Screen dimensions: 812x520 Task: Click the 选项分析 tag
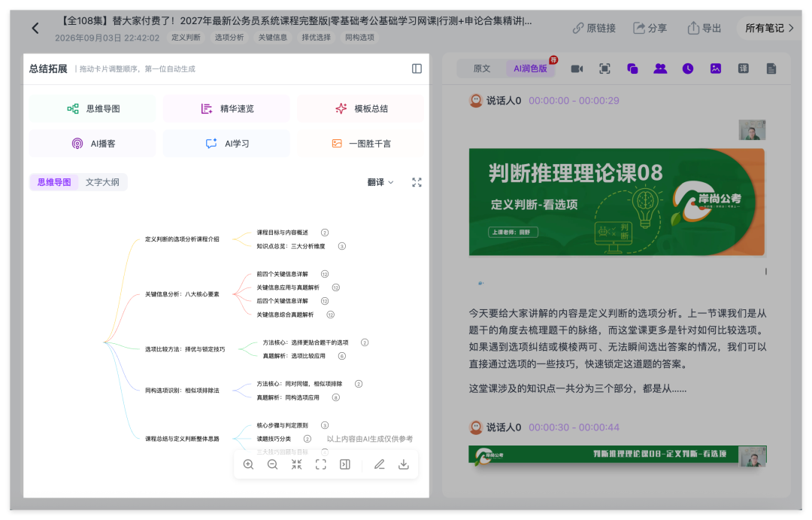pos(229,38)
